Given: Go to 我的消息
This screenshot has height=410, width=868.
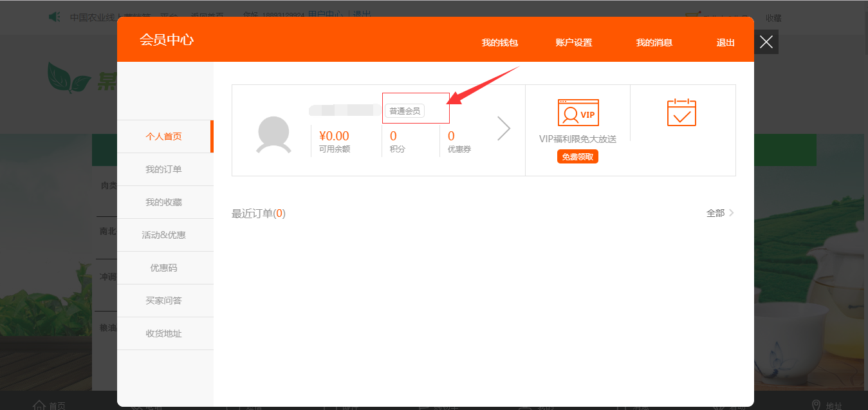Looking at the screenshot, I should tap(654, 42).
